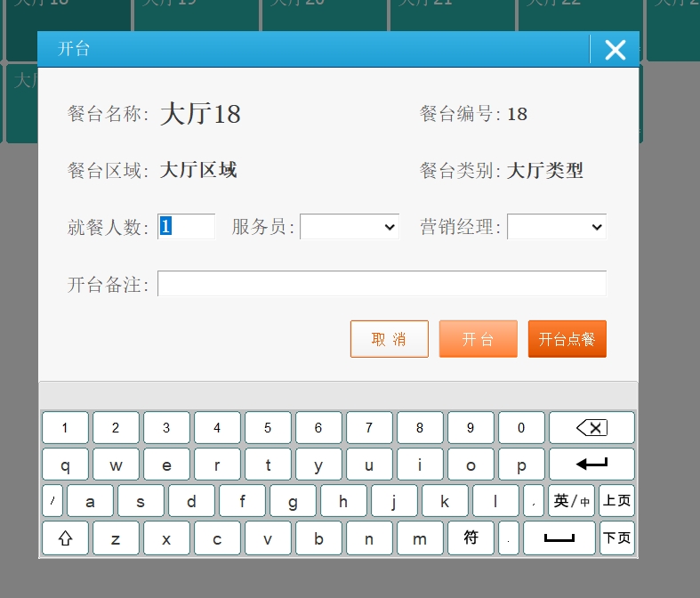The width and height of the screenshot is (700, 598).
Task: Tap the letter m key
Action: (420, 538)
